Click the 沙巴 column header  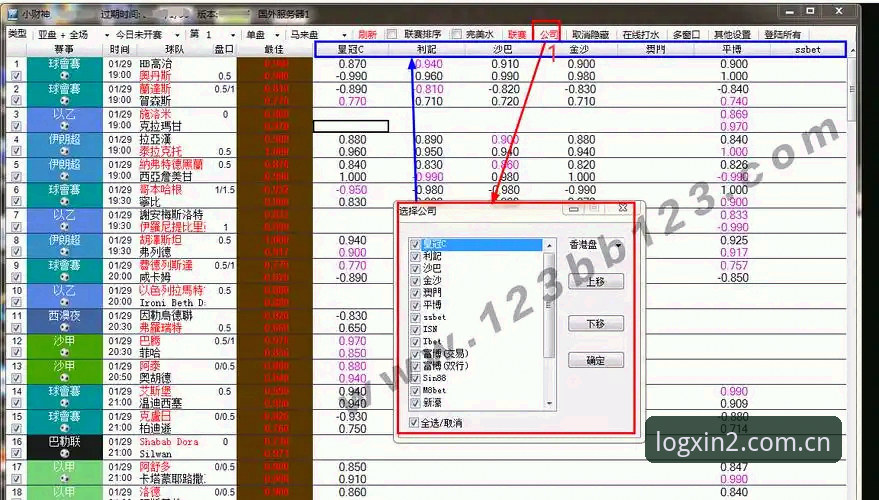[x=503, y=49]
